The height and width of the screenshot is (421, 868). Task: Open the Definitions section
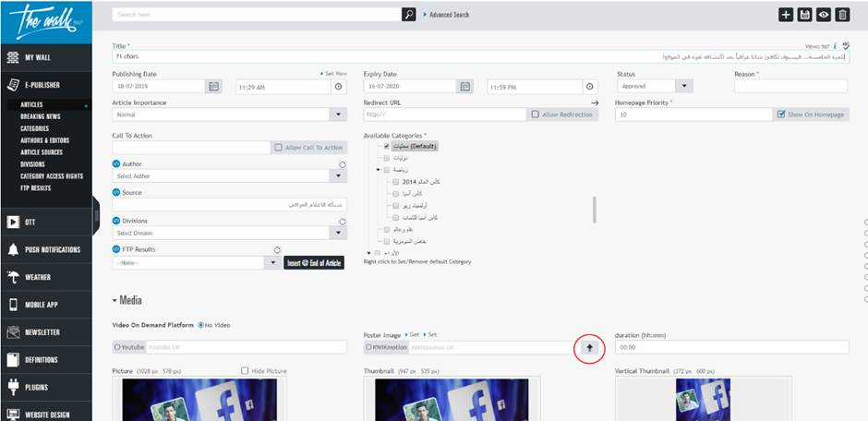tap(46, 359)
